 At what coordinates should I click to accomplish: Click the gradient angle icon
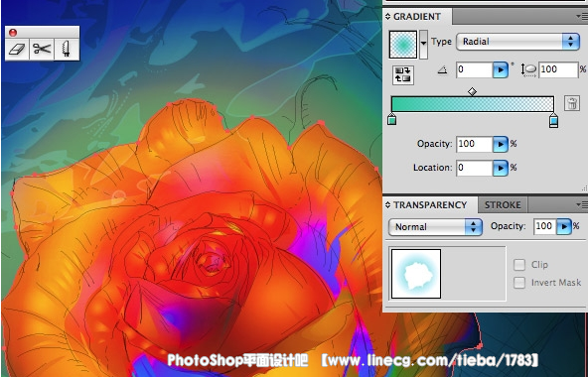pyautogui.click(x=443, y=70)
